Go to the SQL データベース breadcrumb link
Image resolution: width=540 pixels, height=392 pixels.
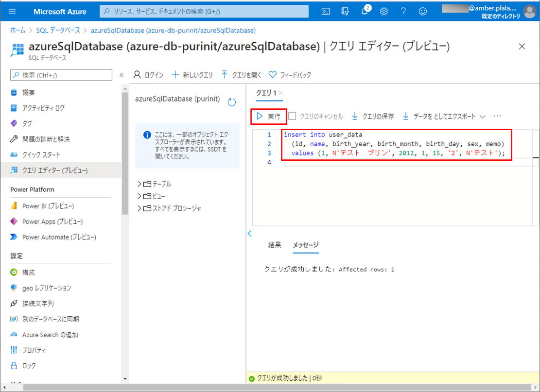pos(58,30)
